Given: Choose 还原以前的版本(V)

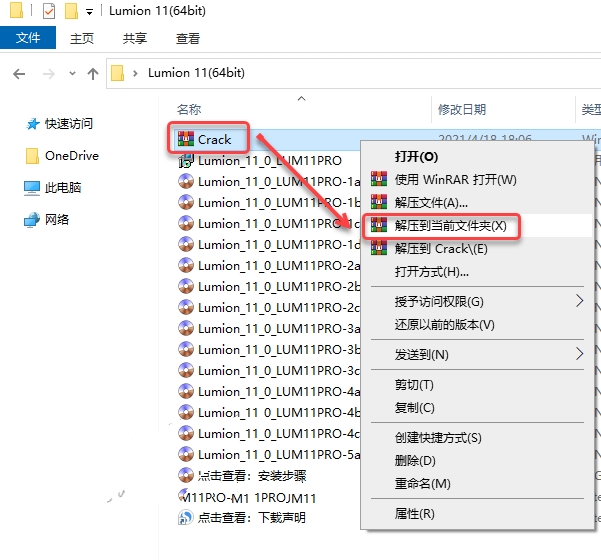Looking at the screenshot, I should (478, 325).
